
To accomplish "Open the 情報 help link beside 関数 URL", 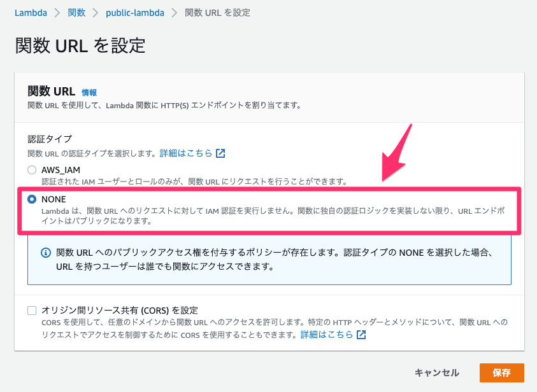I will coord(90,92).
